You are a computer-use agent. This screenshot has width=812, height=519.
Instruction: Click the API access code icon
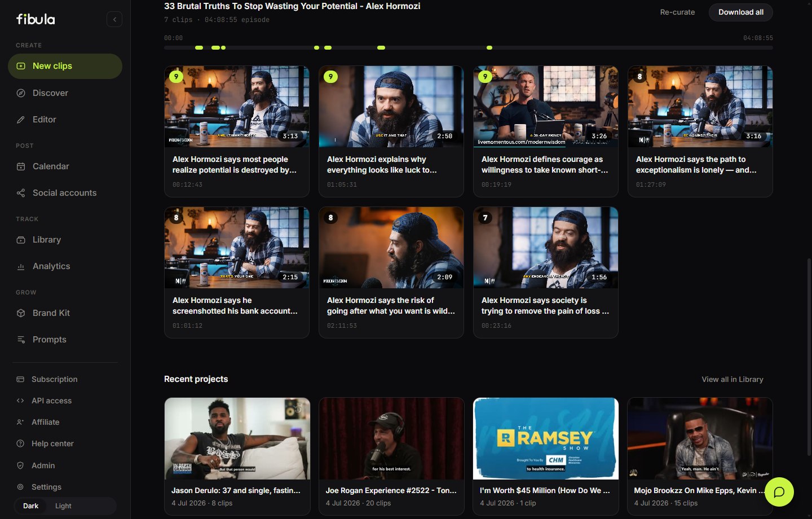(x=20, y=401)
